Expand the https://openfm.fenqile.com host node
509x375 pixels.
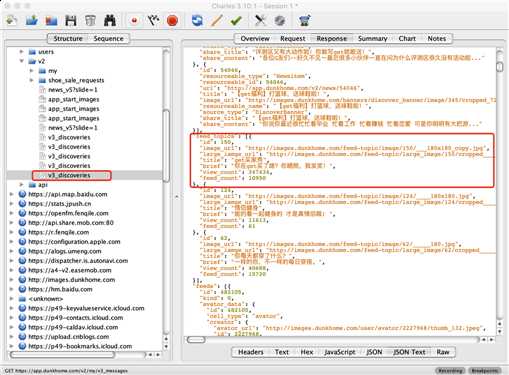pyautogui.click(x=12, y=213)
